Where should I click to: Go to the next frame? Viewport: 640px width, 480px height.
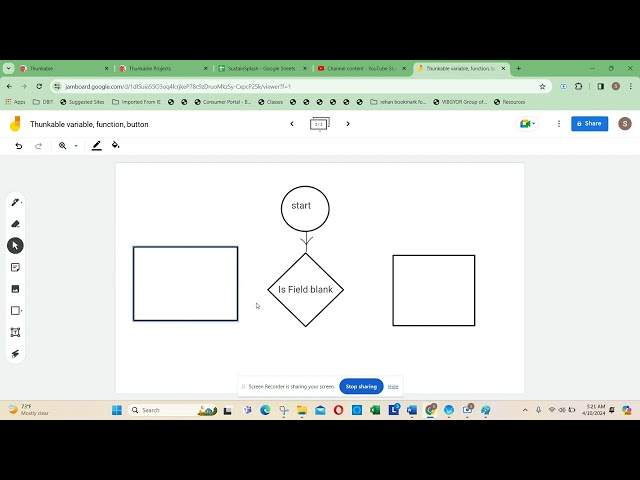tap(348, 124)
